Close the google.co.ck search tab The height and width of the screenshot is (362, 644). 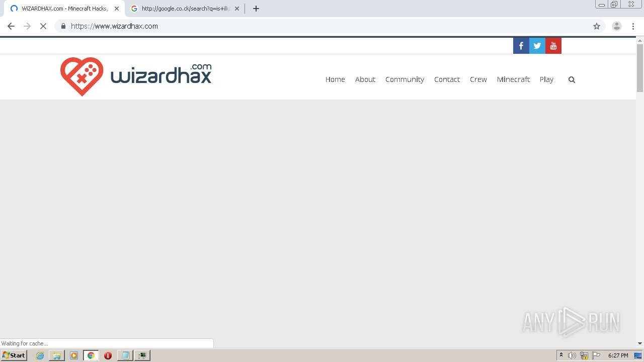[x=237, y=9]
